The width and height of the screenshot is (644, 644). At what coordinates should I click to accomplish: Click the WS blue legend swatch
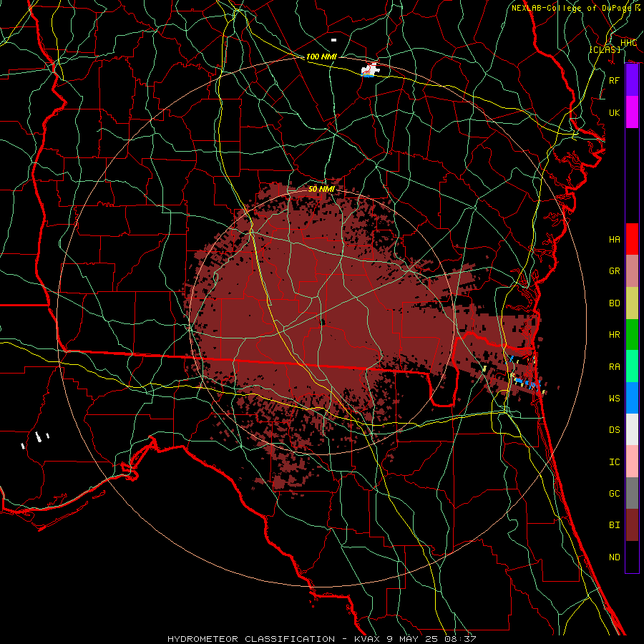coord(632,398)
